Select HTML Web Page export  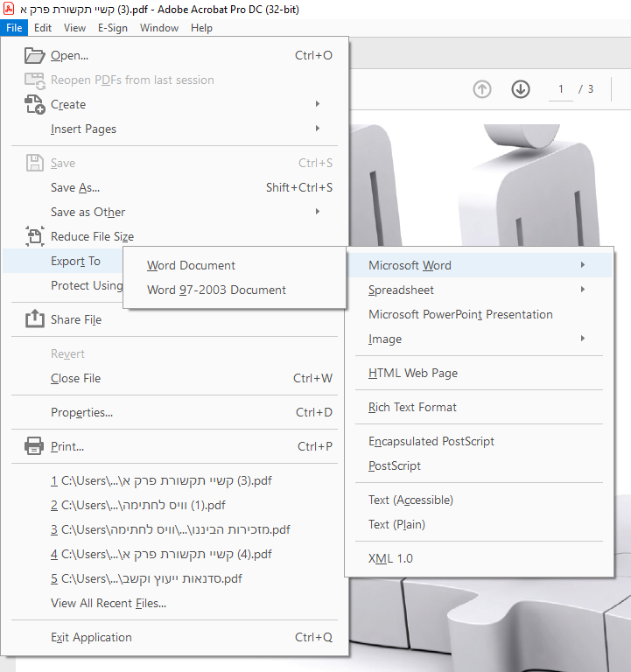tap(480, 374)
